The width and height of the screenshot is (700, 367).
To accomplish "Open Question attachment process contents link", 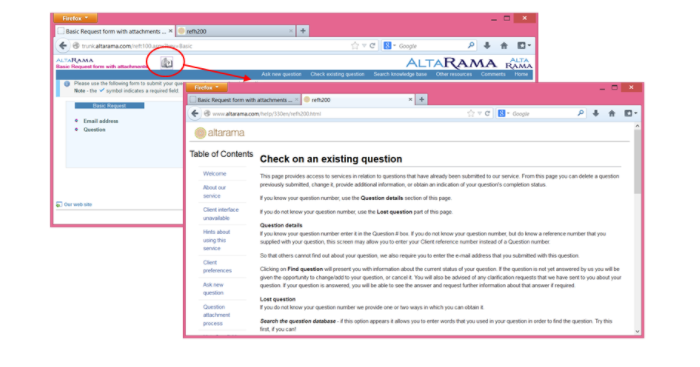I will pos(217,315).
